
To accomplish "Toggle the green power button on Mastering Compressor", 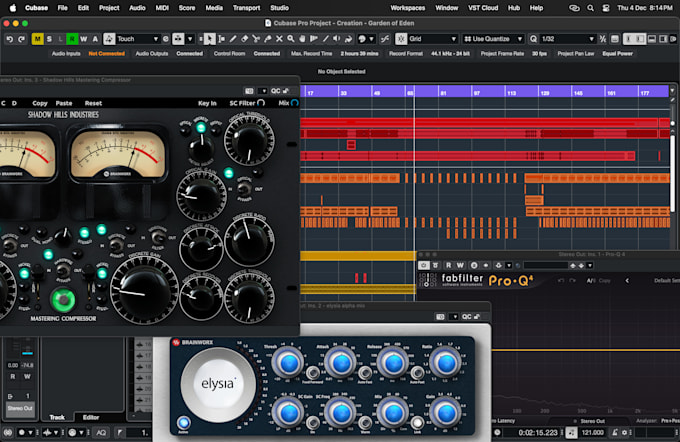I will pos(63,300).
